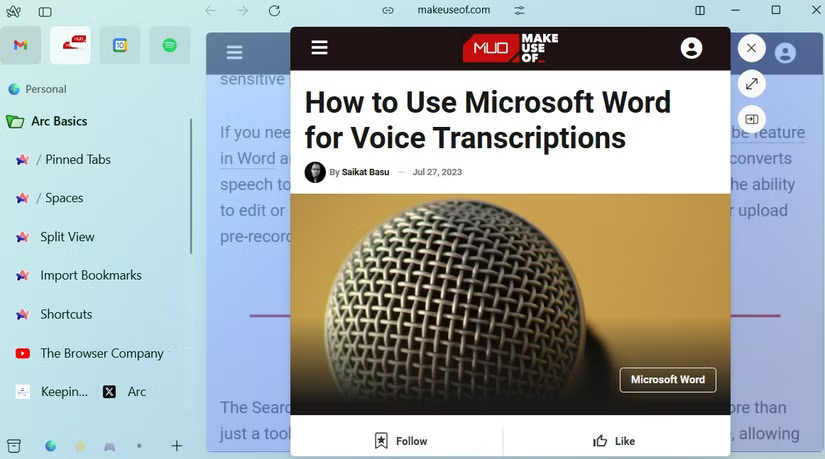The width and height of the screenshot is (825, 459).
Task: Open the pinned MakeUseOf favorite
Action: pyautogui.click(x=71, y=45)
